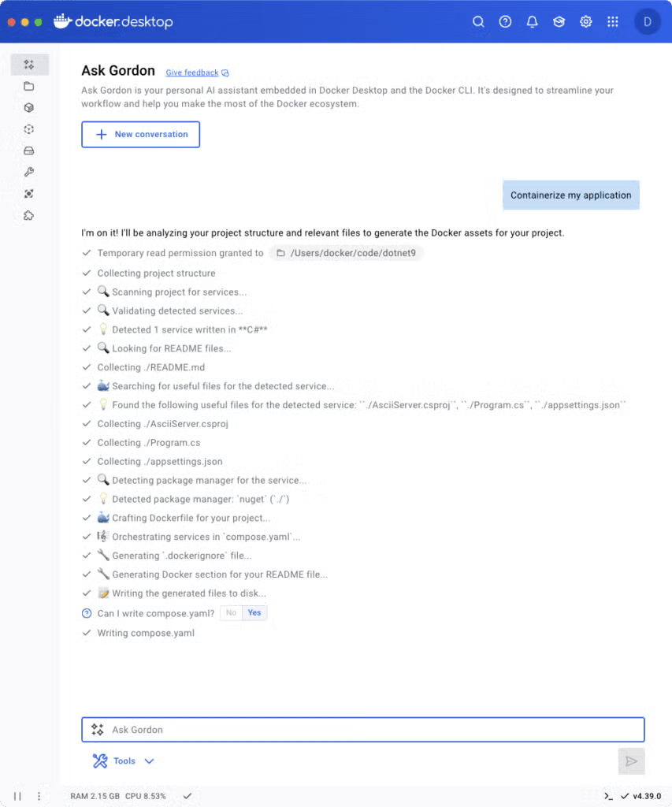This screenshot has width=672, height=807.
Task: Expand the Tools dropdown
Action: tap(124, 761)
